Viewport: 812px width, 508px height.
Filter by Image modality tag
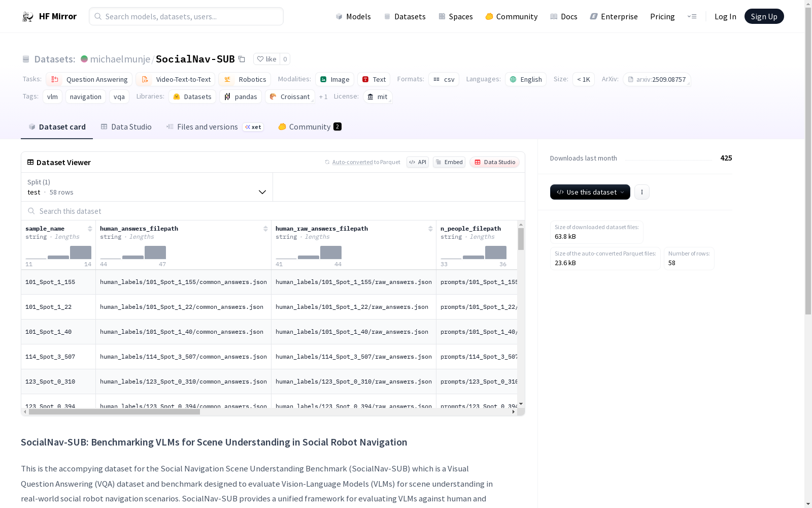(x=334, y=79)
